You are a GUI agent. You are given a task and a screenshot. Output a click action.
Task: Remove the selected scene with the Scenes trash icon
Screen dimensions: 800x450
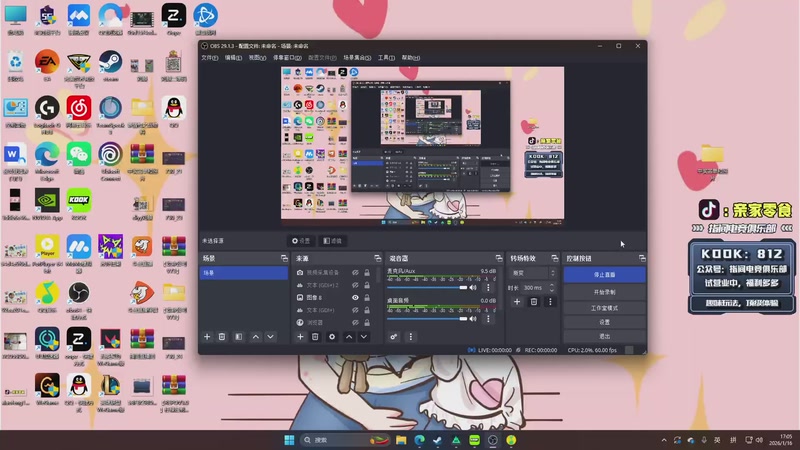coord(222,337)
